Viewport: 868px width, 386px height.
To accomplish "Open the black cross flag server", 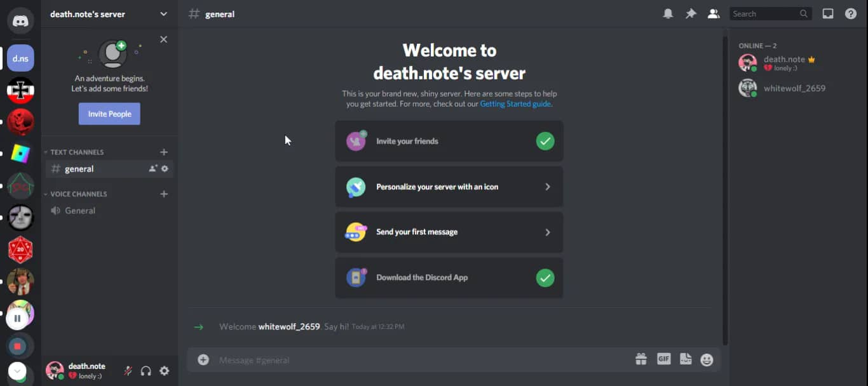I will pos(20,90).
